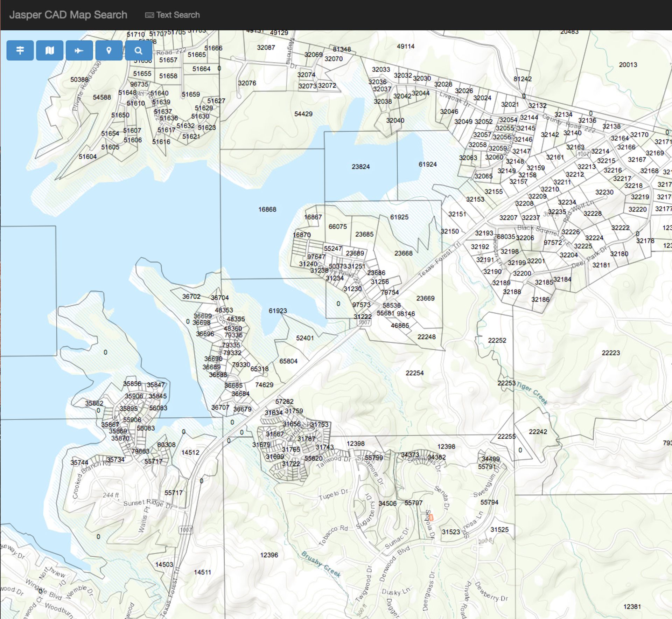Select parcel 23668
The width and height of the screenshot is (672, 619).
tap(403, 253)
